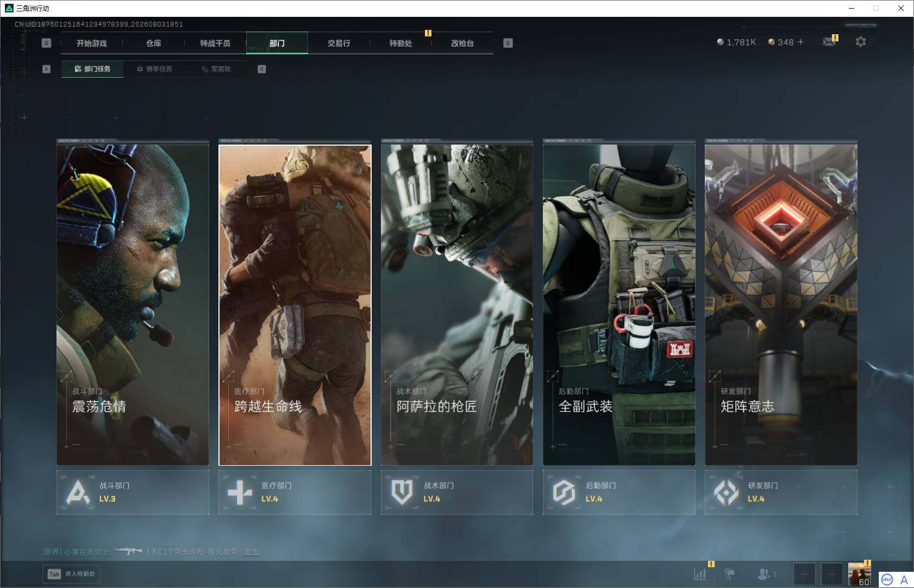Screen dimensions: 914x588
Task: Open the bar chart statistics icon
Action: pyautogui.click(x=700, y=574)
